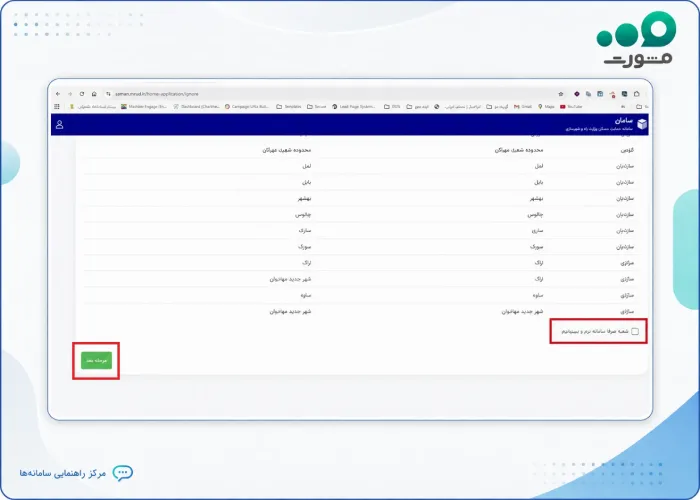Open the Secure bookmark folder
Image resolution: width=700 pixels, height=500 pixels.
[317, 107]
